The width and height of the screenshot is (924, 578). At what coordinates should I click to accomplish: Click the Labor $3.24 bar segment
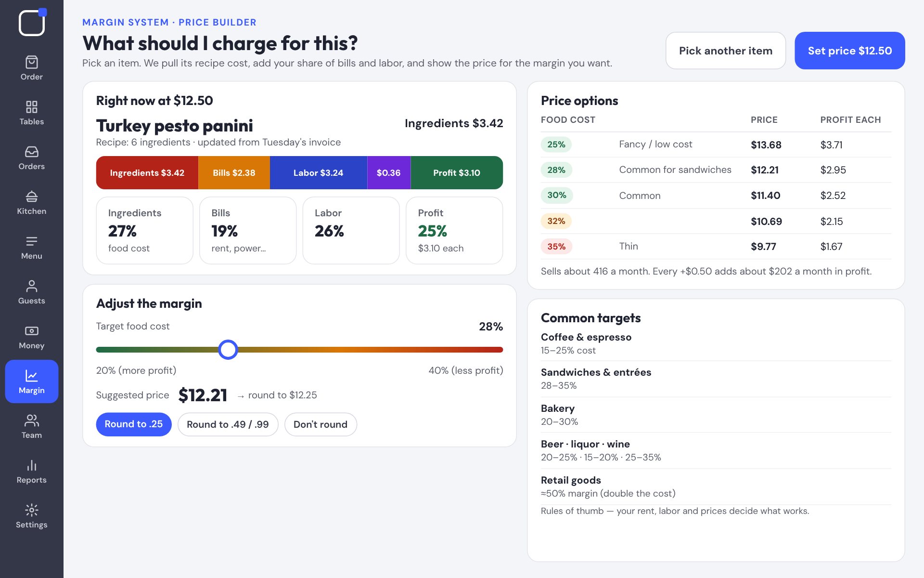pyautogui.click(x=319, y=172)
